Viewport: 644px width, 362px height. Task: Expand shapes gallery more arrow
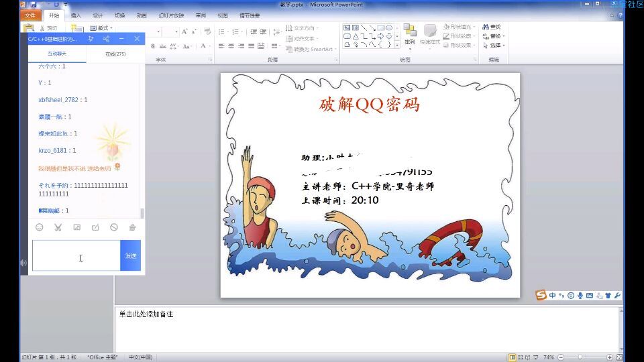pyautogui.click(x=396, y=45)
